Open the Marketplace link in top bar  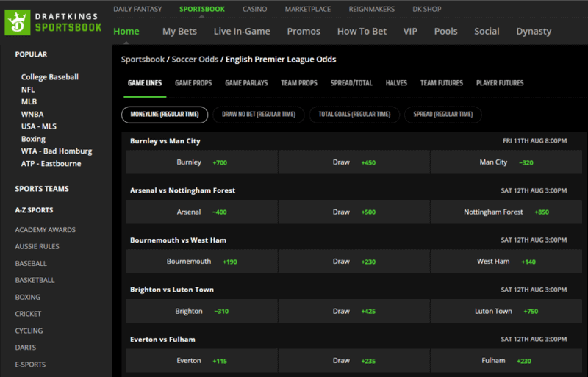coord(307,9)
